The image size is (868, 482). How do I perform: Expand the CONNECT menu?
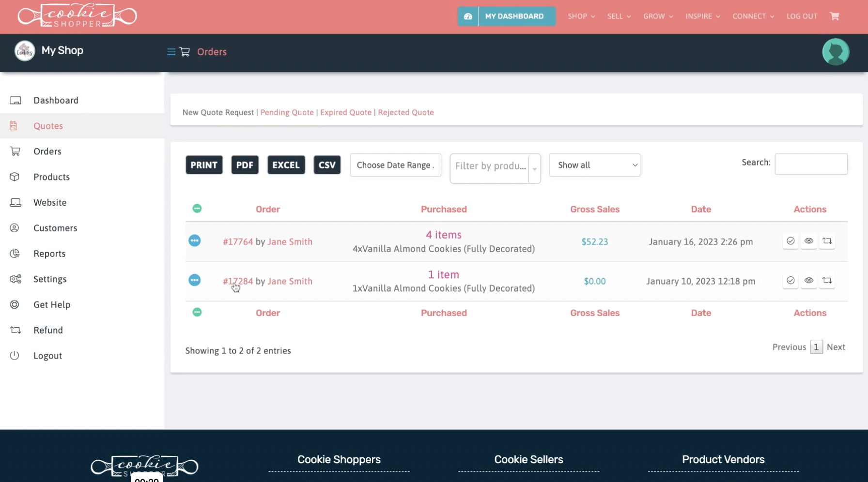point(753,16)
